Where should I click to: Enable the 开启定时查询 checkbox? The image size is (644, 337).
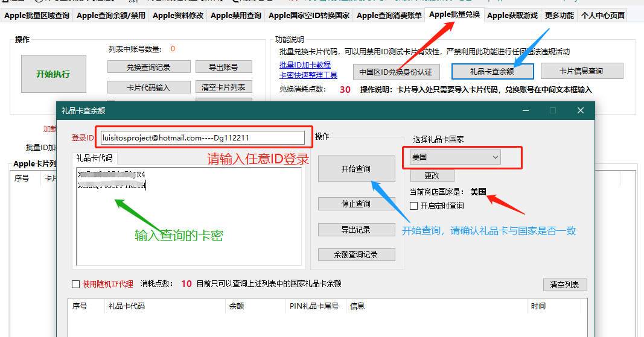414,206
